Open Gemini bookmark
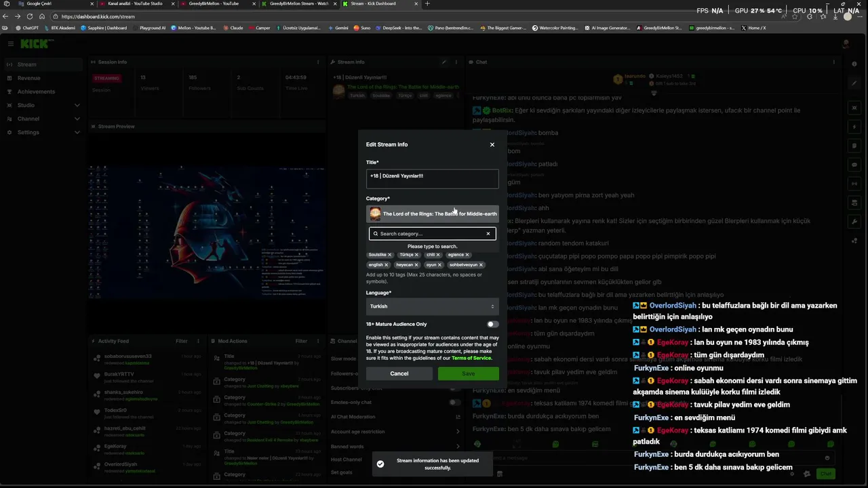Viewport: 868px width, 488px height. pos(338,28)
